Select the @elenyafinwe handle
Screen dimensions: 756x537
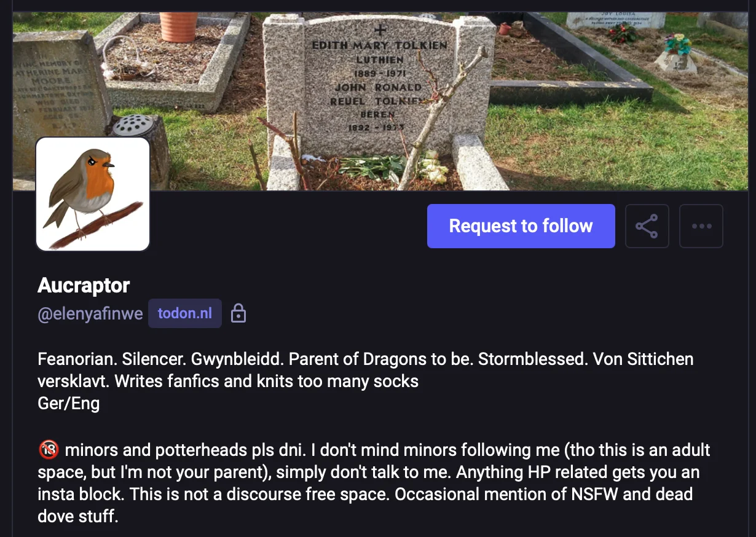pyautogui.click(x=90, y=314)
